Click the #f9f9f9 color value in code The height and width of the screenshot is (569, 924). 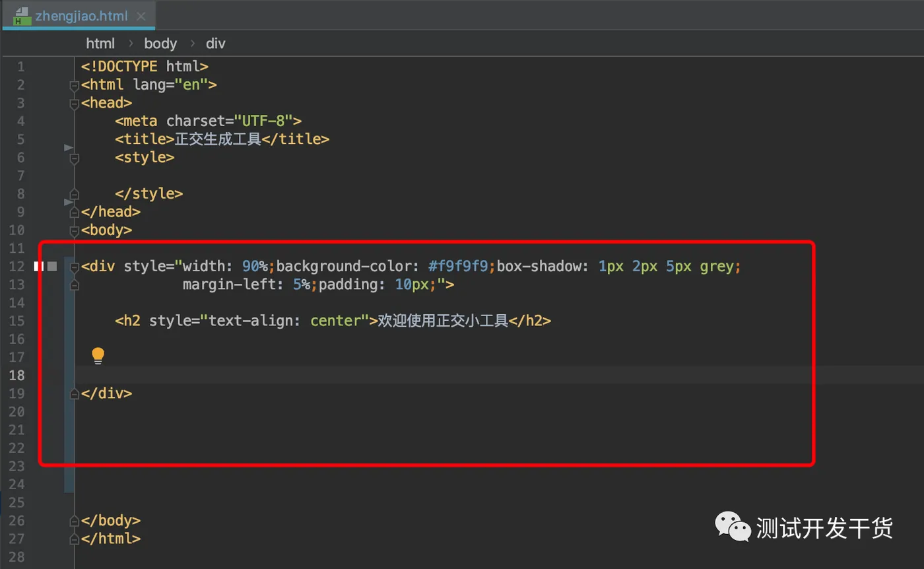[x=458, y=267]
